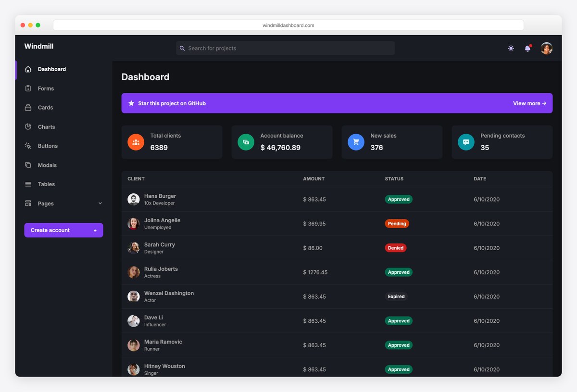Click the 35 pending contacts value
The height and width of the screenshot is (392, 577).
tap(485, 148)
